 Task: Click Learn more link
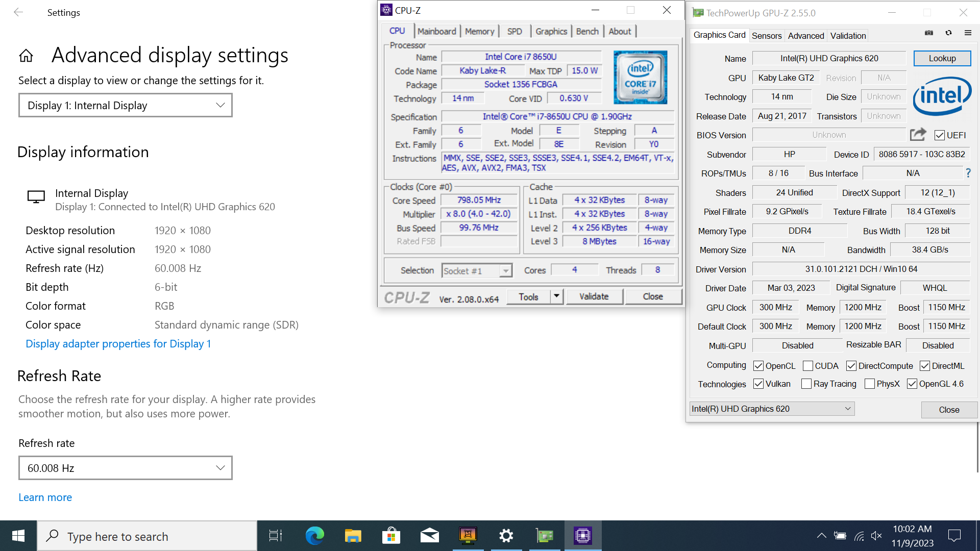[45, 497]
